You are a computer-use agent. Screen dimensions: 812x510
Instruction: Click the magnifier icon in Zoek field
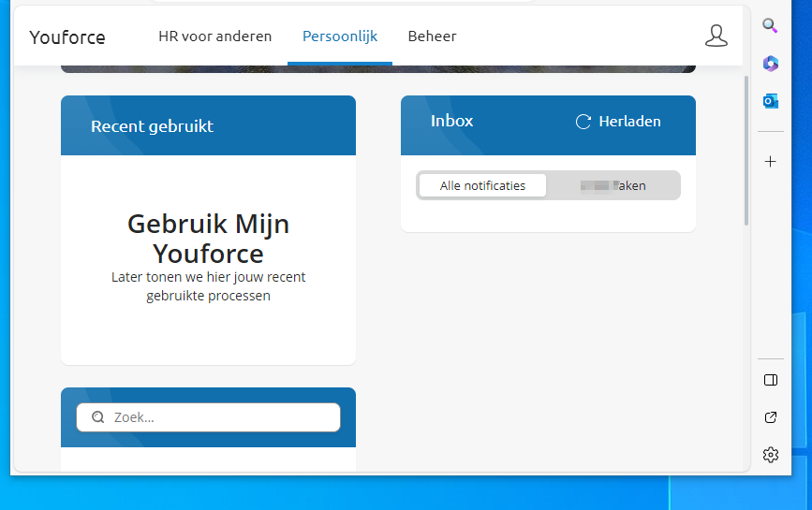coord(98,417)
